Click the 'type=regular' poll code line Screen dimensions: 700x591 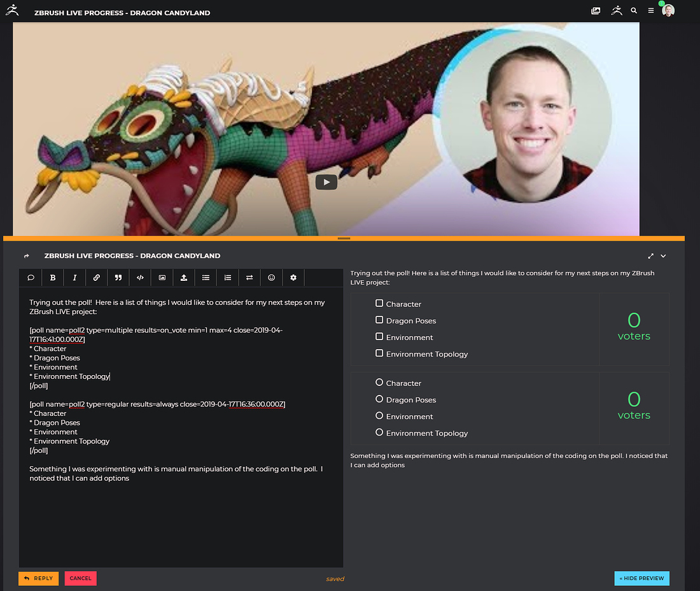point(157,404)
